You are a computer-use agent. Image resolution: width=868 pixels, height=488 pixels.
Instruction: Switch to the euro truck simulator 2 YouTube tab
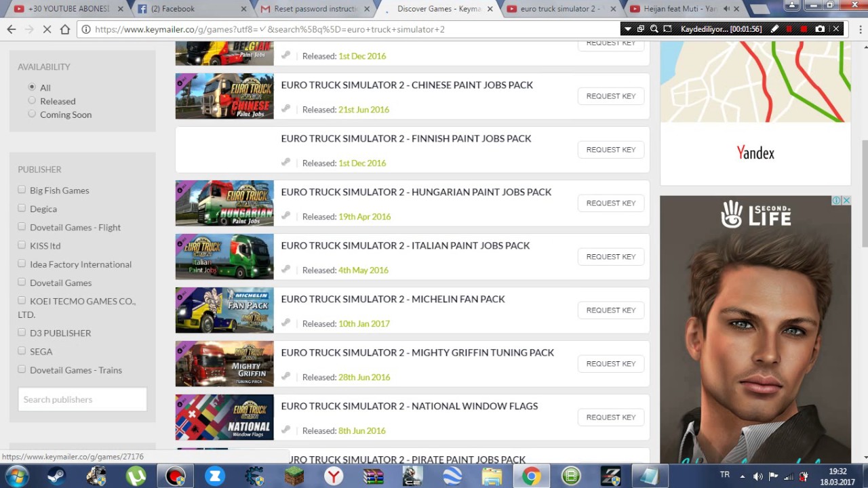coord(561,9)
